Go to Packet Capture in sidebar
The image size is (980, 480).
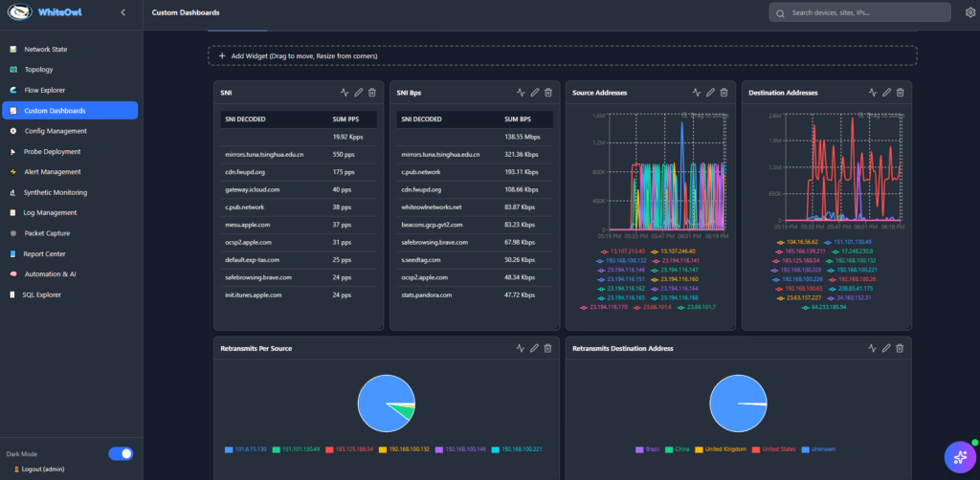point(47,233)
